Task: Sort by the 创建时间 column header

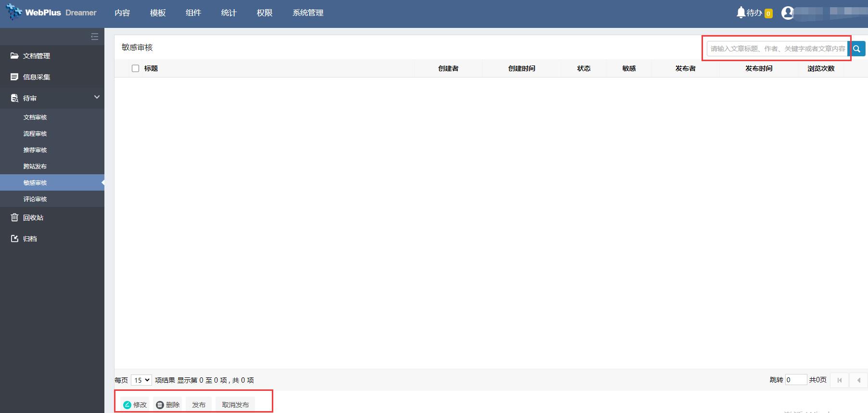Action: coord(522,68)
